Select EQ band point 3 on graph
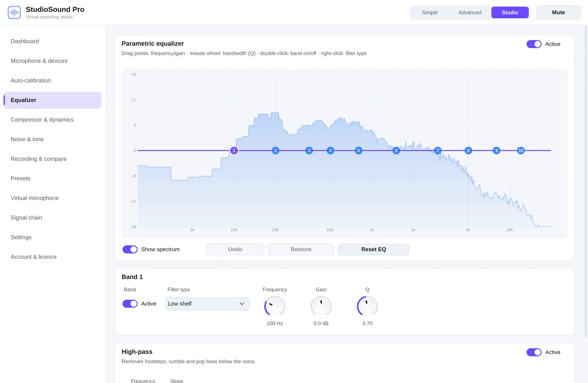This screenshot has width=588, height=383. 309,151
